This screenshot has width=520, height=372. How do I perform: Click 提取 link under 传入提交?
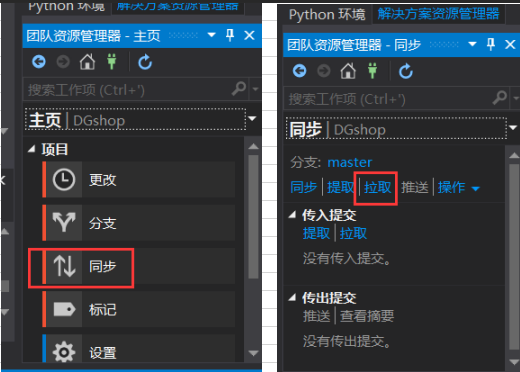coord(316,233)
